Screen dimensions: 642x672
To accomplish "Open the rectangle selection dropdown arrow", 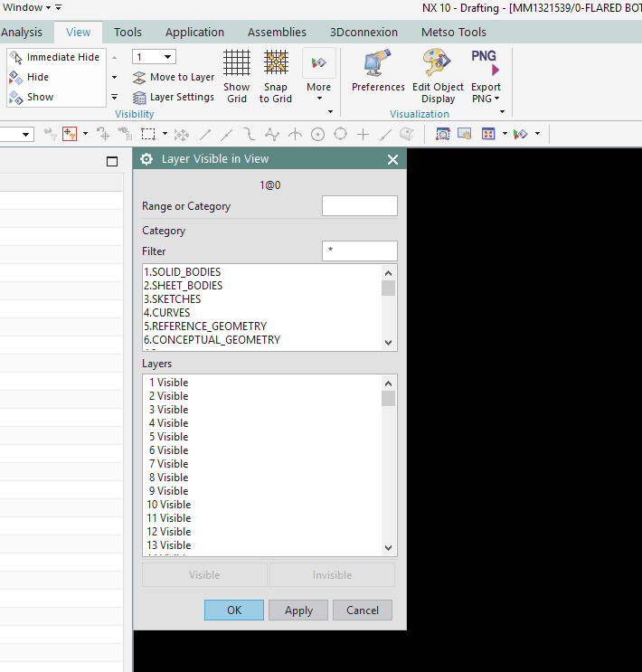I will (165, 134).
